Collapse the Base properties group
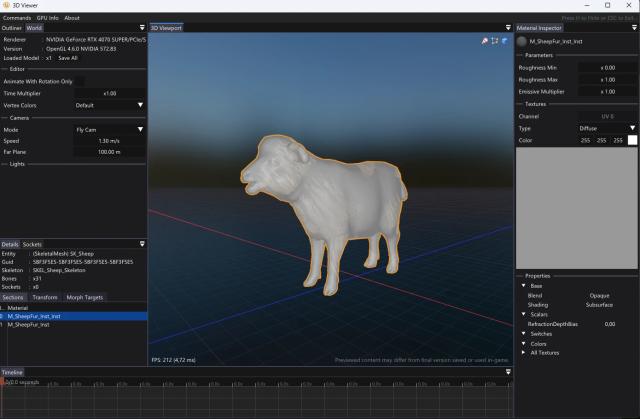Screen dimensions: 640x419 pos(524,286)
